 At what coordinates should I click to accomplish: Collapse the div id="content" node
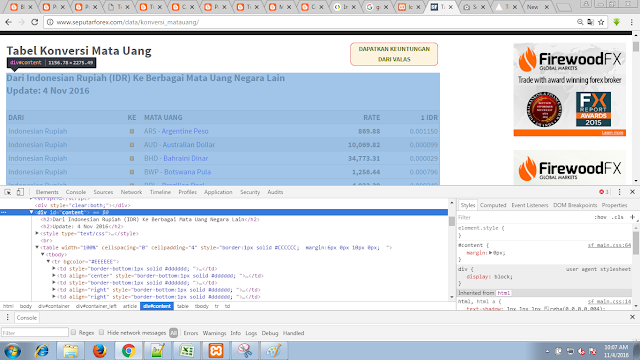coord(31,212)
